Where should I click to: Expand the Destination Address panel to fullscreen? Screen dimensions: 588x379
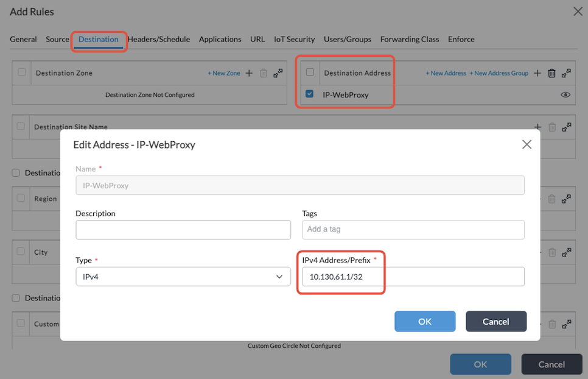click(x=566, y=73)
